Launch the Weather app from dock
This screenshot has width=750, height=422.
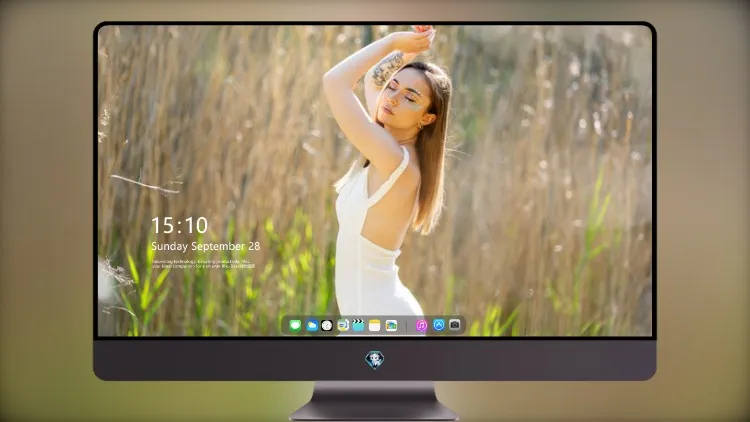click(312, 325)
